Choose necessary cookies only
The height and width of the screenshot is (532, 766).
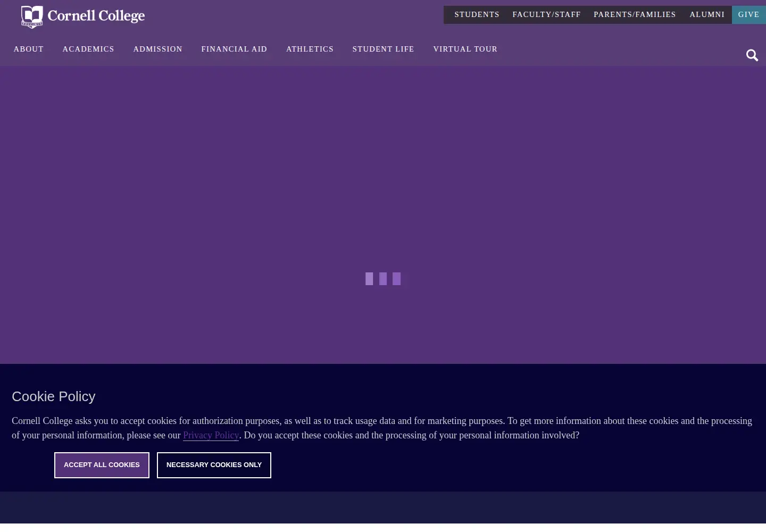pos(214,465)
